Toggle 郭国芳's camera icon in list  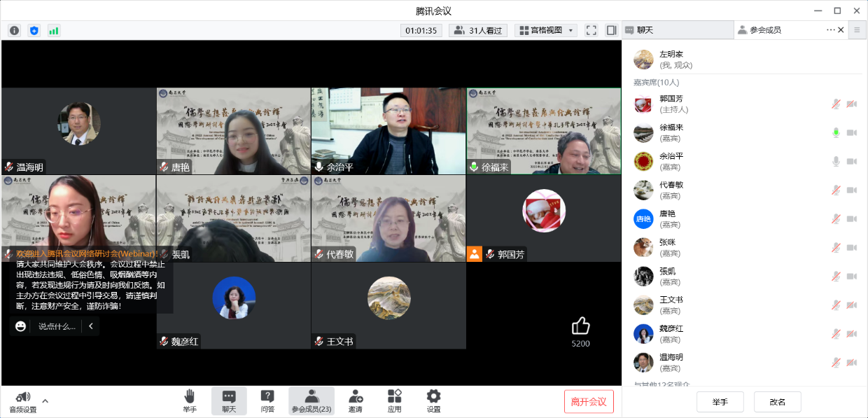tap(852, 104)
